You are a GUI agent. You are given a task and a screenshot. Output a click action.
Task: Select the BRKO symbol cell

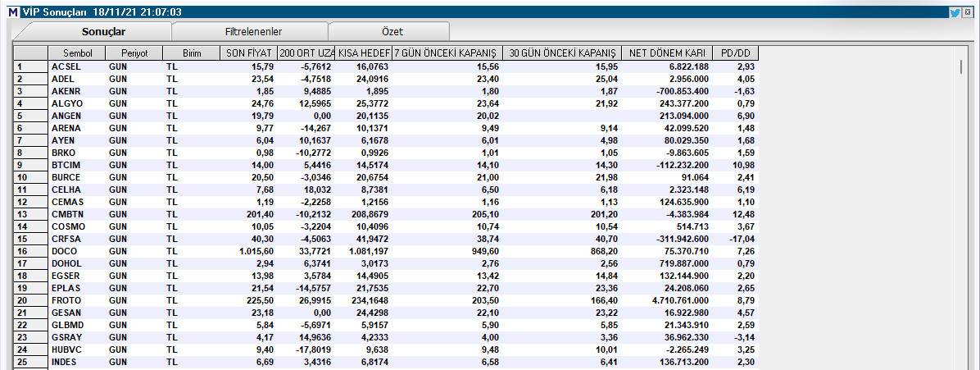pos(64,153)
